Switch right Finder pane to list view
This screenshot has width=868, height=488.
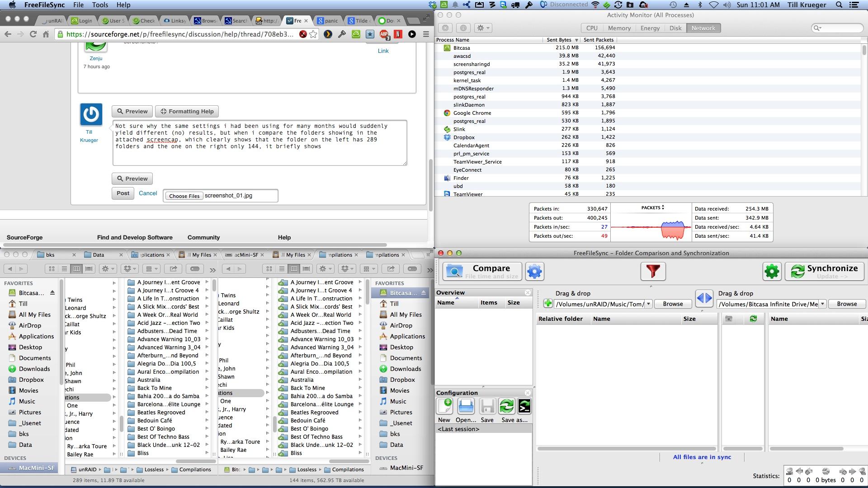pyautogui.click(x=282, y=269)
